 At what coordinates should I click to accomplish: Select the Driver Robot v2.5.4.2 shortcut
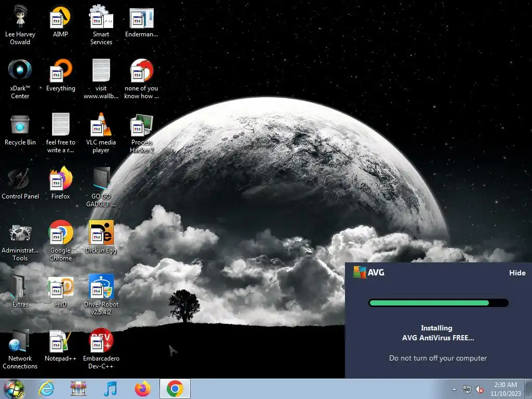coord(101,295)
